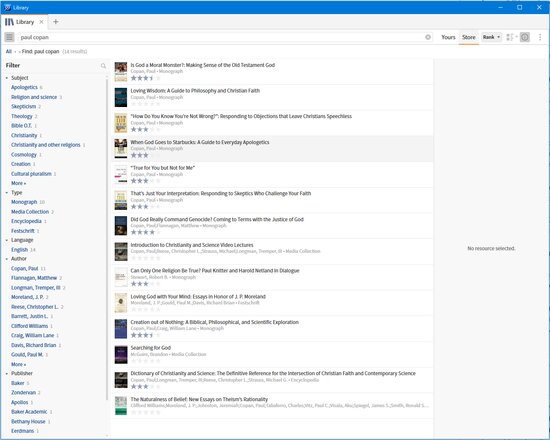Viewport: 550px width, 440px height.
Task: Select "Introduction to Christianity and Science Video Lectures"
Action: [x=192, y=245]
